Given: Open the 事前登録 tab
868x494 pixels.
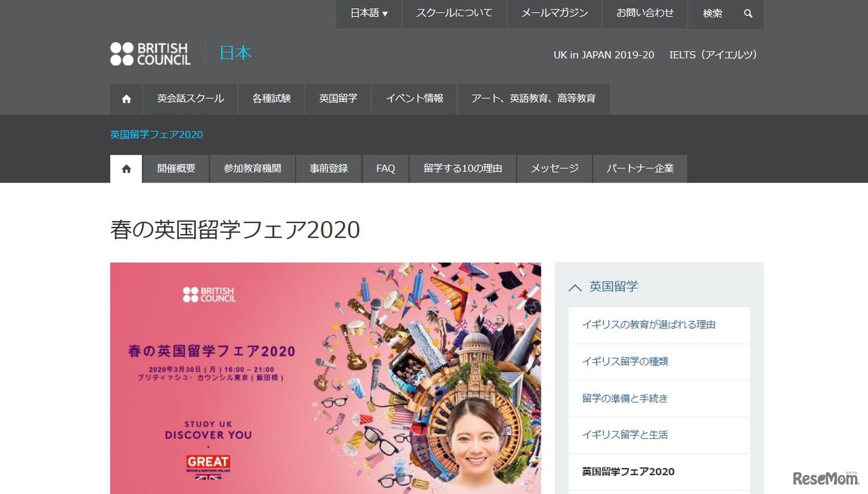Looking at the screenshot, I should point(329,169).
